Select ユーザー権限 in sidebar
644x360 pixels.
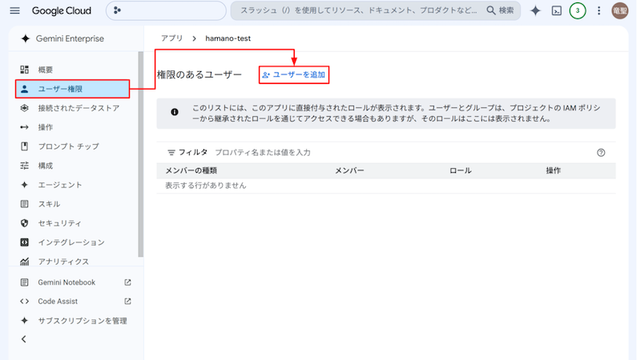coord(73,89)
